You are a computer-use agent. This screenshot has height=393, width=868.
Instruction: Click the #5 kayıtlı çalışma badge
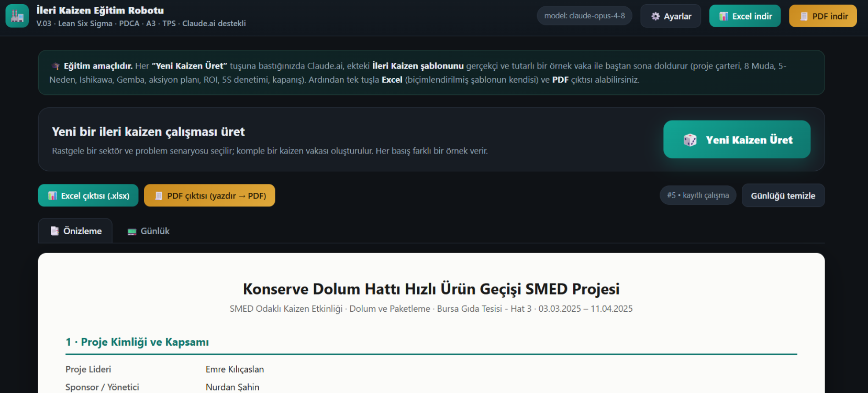[698, 195]
